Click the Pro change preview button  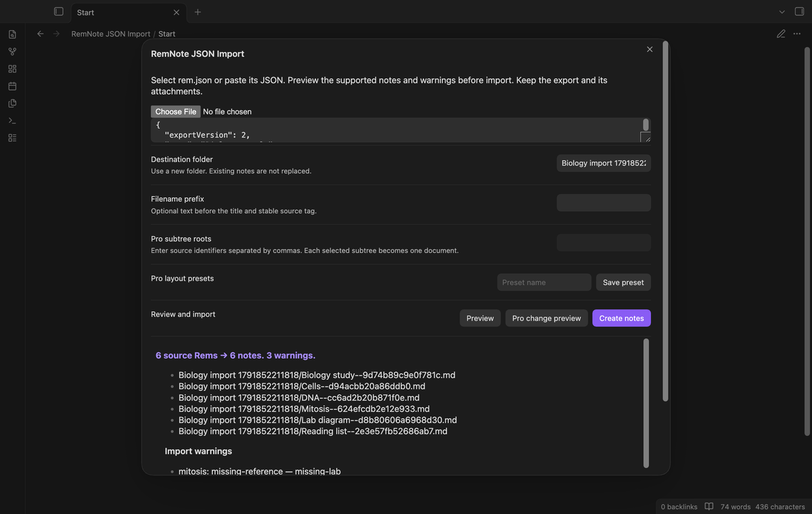546,318
